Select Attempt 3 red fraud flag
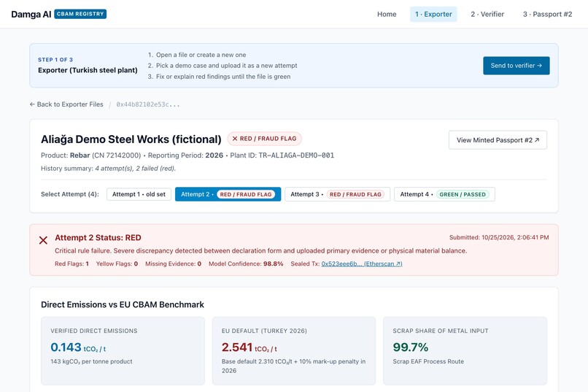The image size is (588, 392). (337, 194)
